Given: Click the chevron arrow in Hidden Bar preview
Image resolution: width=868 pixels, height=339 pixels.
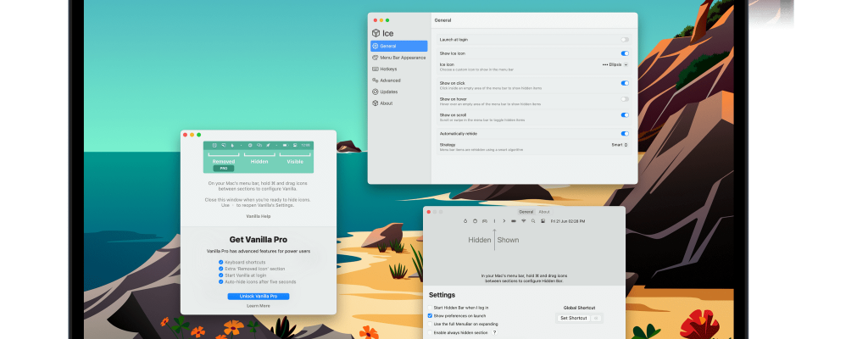Looking at the screenshot, I should tap(504, 220).
